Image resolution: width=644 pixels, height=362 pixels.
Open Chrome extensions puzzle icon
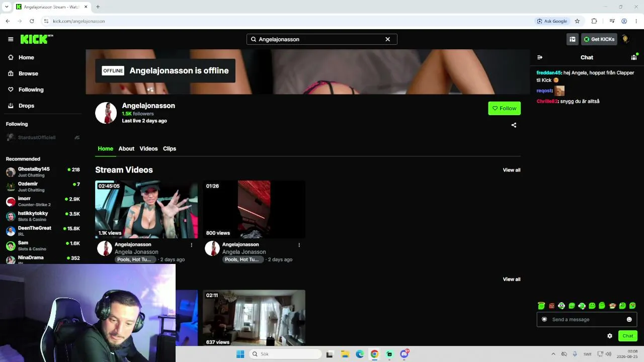click(x=594, y=21)
